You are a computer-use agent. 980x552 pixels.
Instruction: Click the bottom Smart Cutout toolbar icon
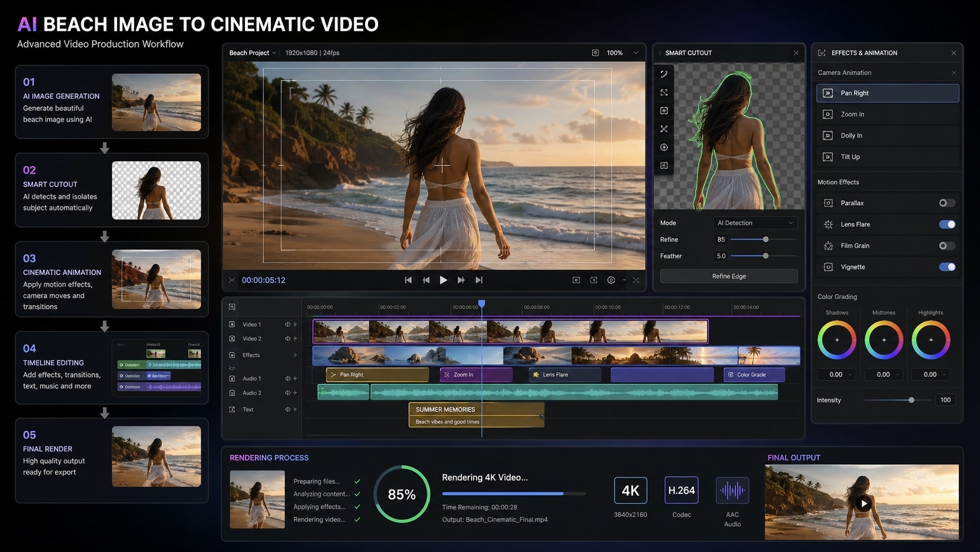(664, 166)
